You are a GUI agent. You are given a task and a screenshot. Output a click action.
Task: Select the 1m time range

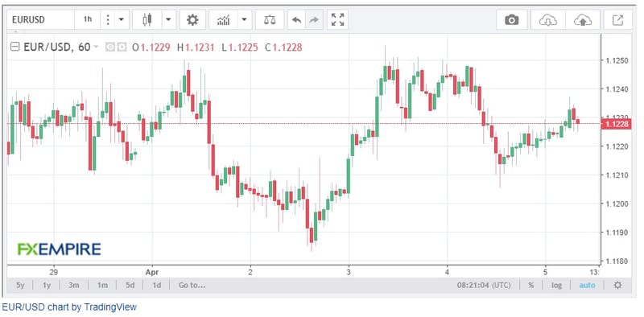click(x=102, y=285)
